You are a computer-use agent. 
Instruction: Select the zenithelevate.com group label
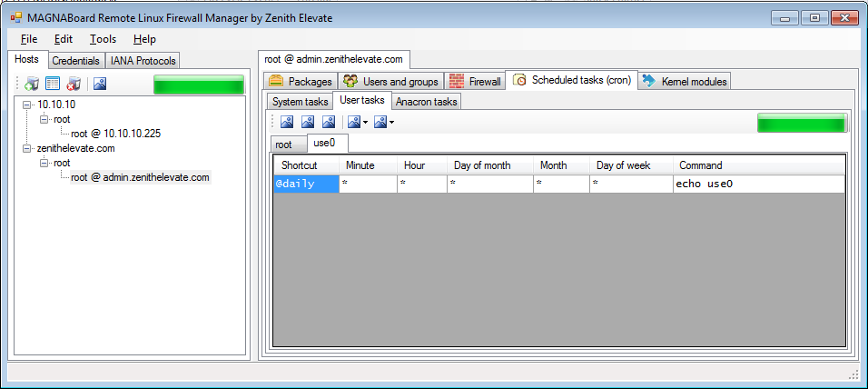(76, 148)
